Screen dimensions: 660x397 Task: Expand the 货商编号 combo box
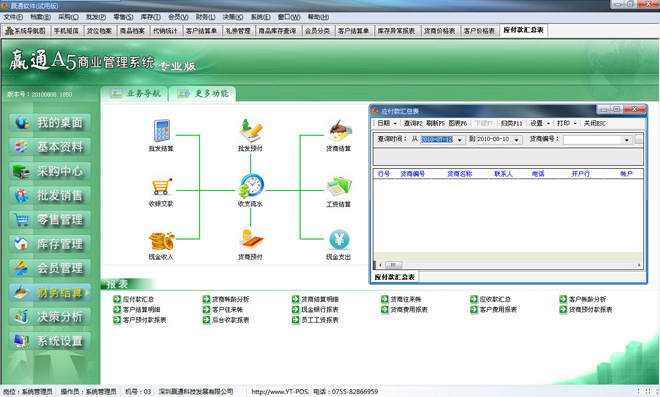[626, 140]
